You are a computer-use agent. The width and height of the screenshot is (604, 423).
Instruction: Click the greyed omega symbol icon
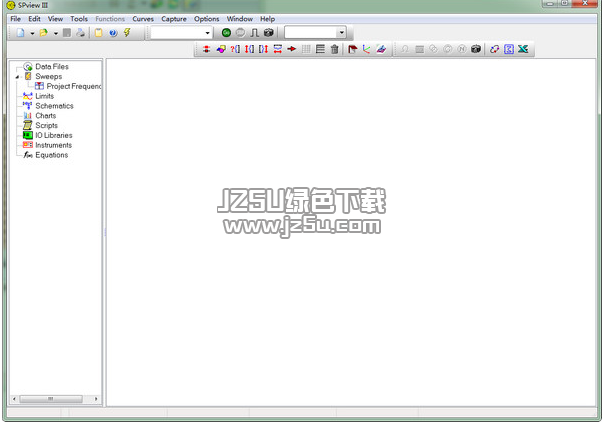pyautogui.click(x=405, y=49)
